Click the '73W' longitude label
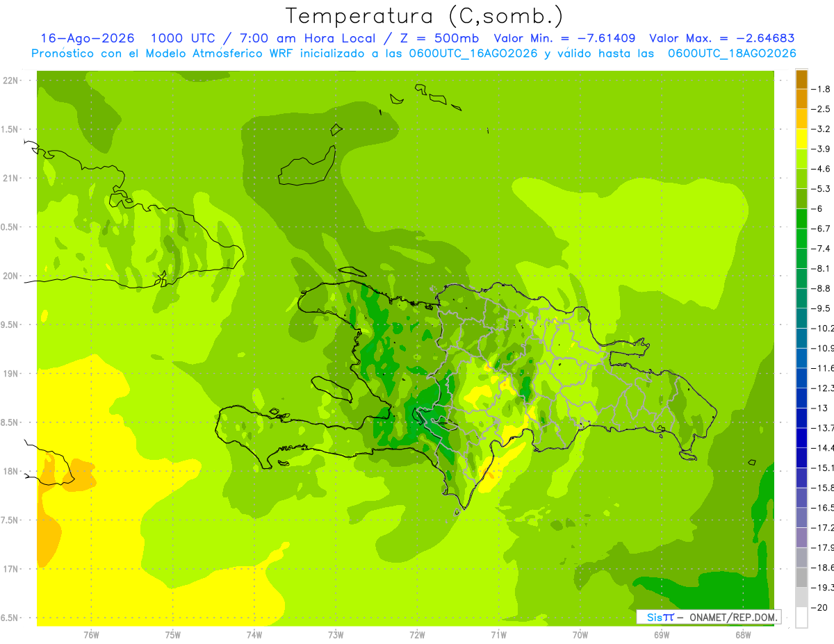This screenshot has width=834, height=644. (x=336, y=635)
